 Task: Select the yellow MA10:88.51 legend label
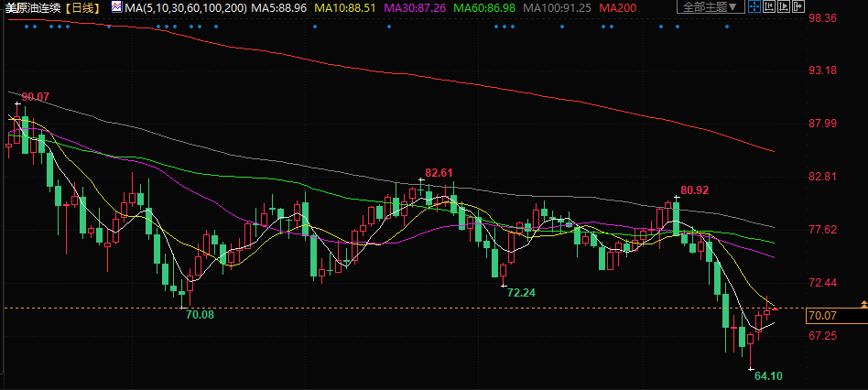[346, 7]
